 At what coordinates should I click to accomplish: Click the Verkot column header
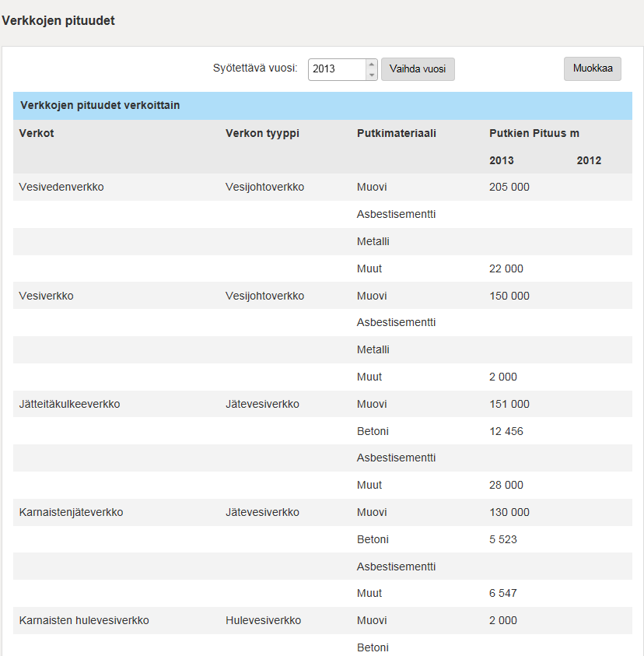click(x=37, y=134)
